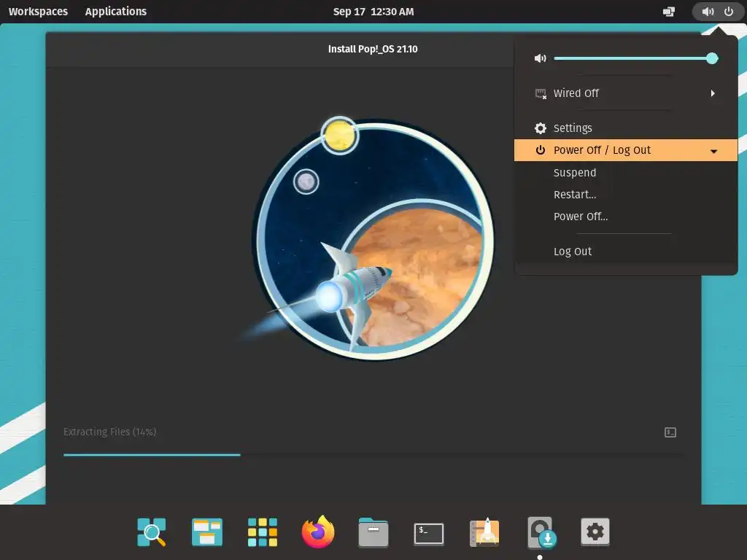Open the Sep 17 12:30 AM clock menu
The width and height of the screenshot is (747, 560).
pos(373,12)
